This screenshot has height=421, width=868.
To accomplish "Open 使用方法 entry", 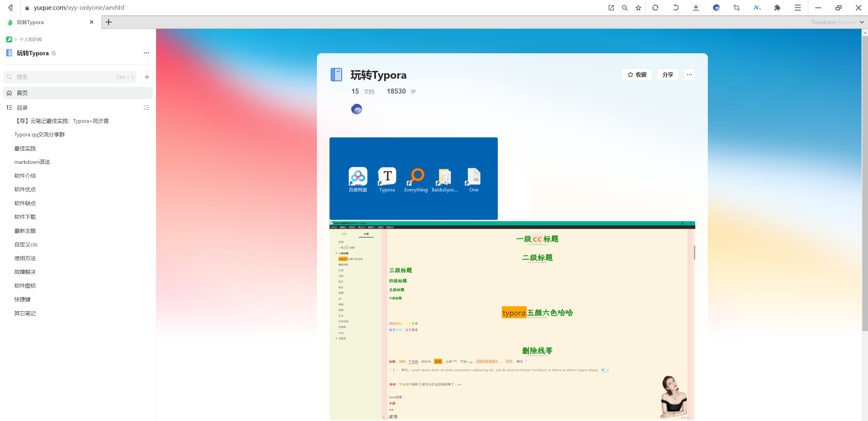I will [x=25, y=258].
